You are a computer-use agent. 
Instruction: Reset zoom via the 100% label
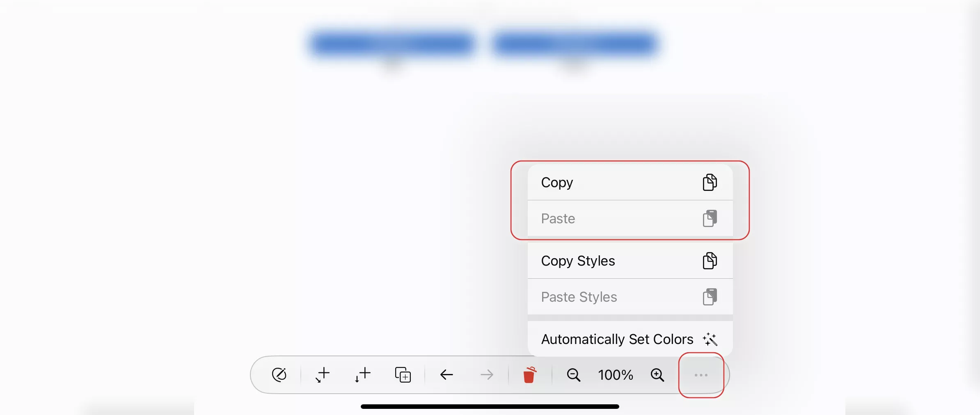point(616,375)
